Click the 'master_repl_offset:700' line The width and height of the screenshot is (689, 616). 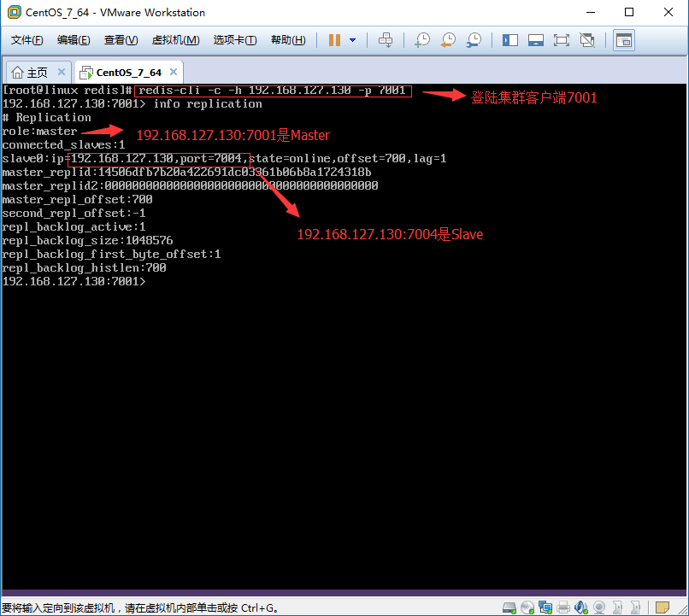(77, 199)
